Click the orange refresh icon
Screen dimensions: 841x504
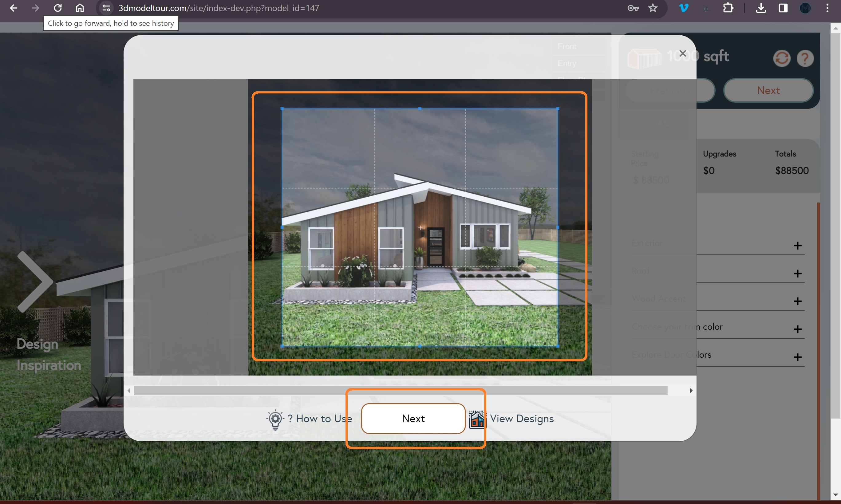[781, 58]
